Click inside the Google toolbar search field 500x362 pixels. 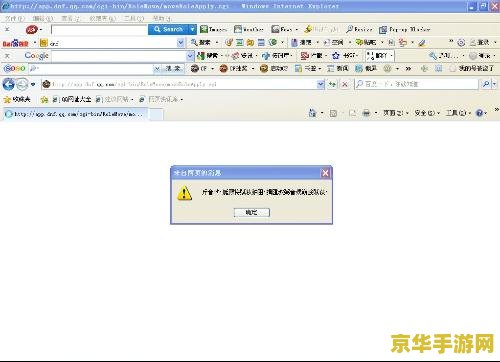point(119,56)
